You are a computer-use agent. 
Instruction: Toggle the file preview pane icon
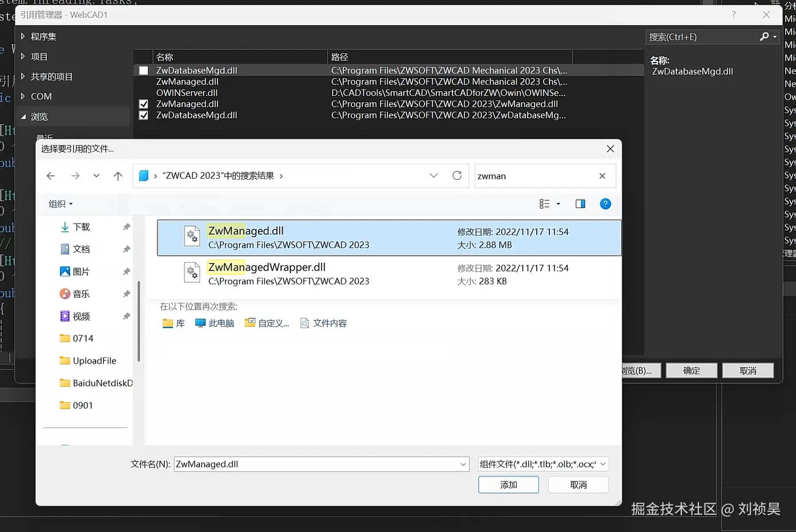coord(580,204)
